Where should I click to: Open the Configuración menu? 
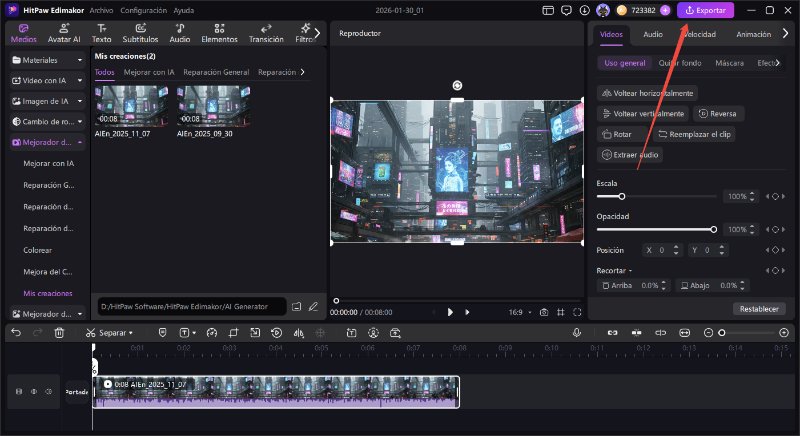[x=143, y=10]
